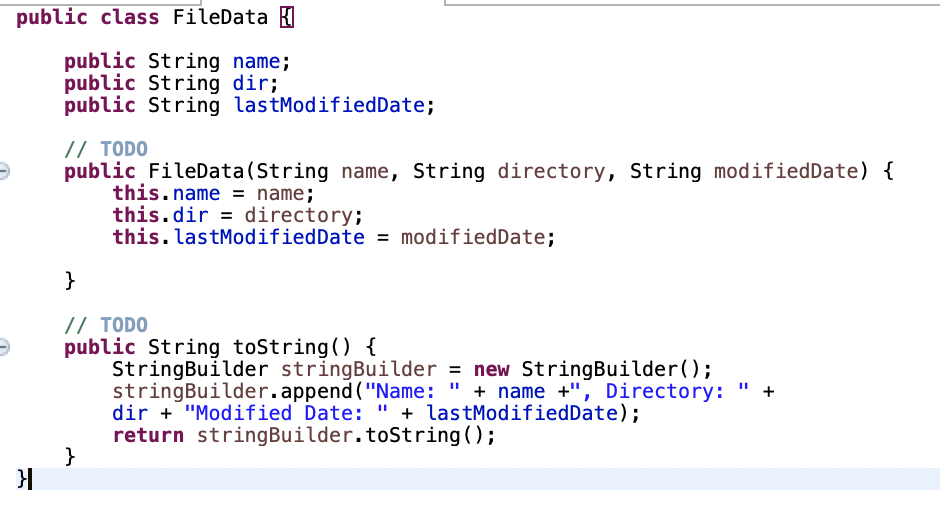Click the closing brace of the constructor

(70, 280)
